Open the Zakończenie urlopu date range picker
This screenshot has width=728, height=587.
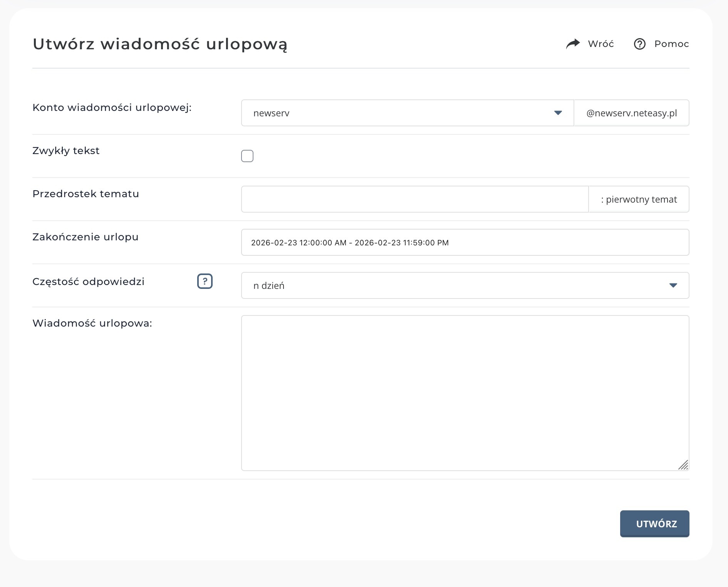(x=465, y=242)
